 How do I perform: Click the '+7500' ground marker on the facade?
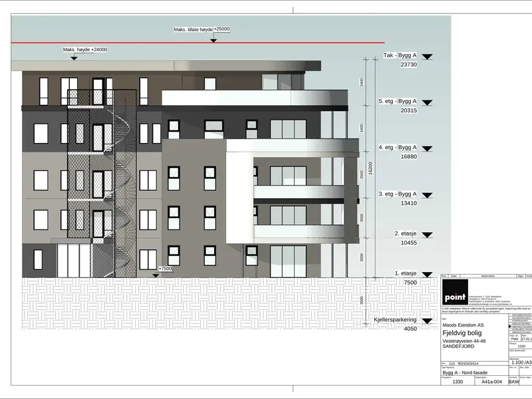165,269
